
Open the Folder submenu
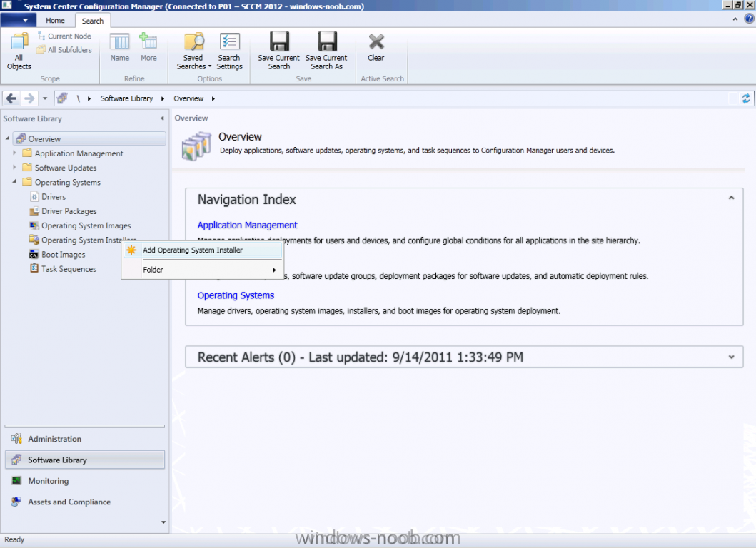[x=202, y=270]
